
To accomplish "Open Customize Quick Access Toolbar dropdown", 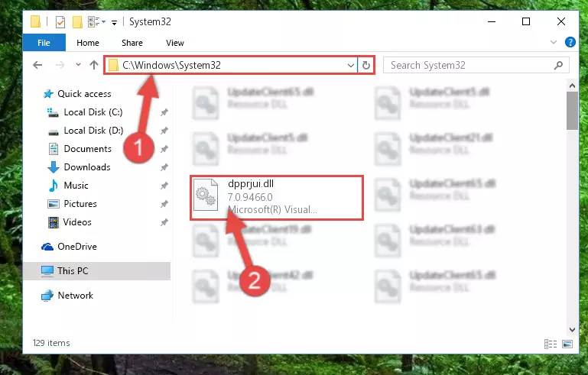I will pyautogui.click(x=114, y=22).
